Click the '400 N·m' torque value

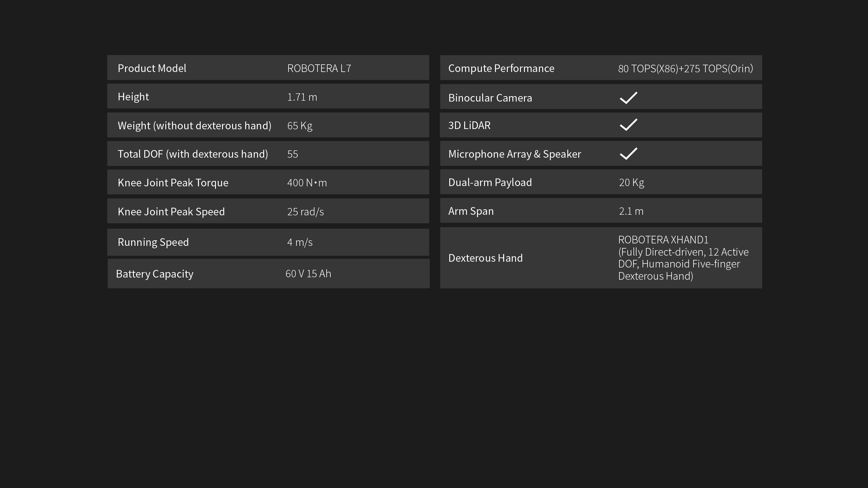[307, 183]
